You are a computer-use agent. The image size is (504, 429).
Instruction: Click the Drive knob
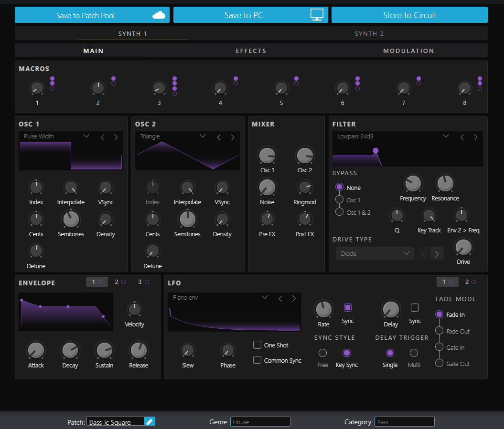pos(463,247)
